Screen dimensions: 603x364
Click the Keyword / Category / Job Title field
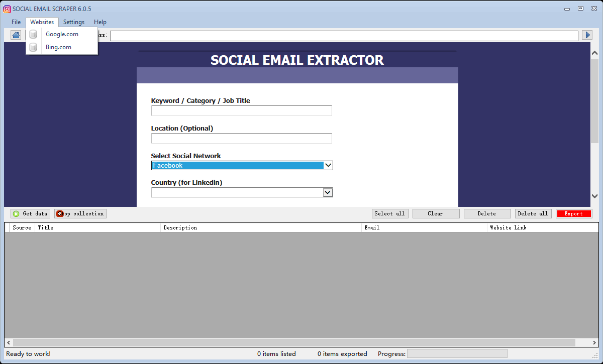coord(242,111)
